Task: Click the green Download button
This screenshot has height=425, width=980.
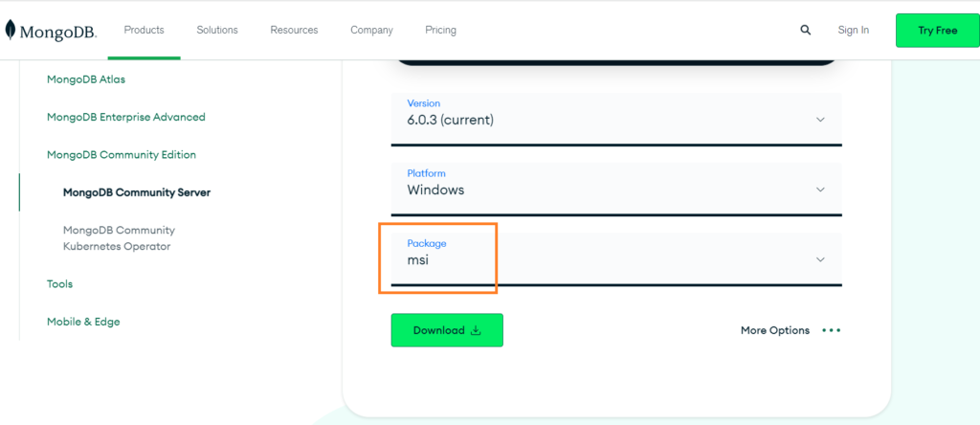Action: coord(447,330)
